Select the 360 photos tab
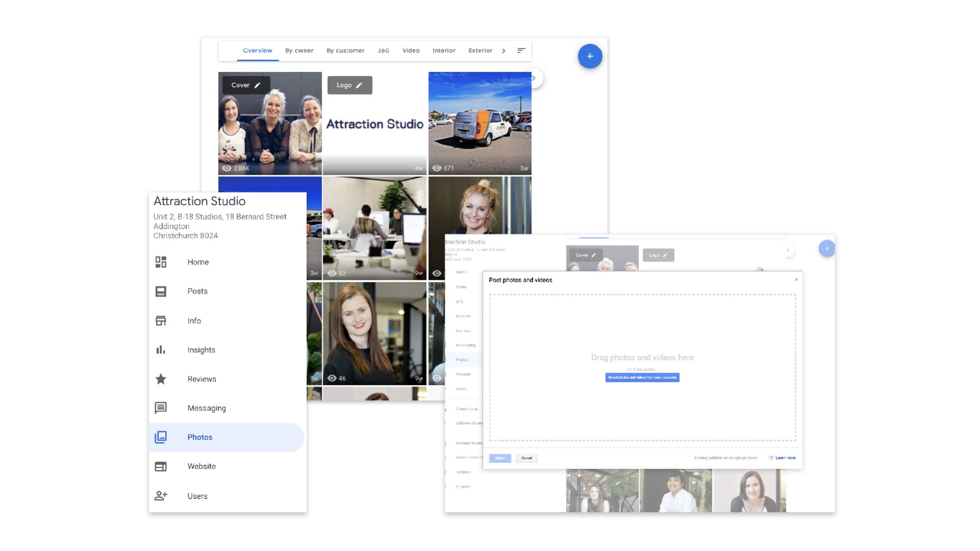 [383, 51]
